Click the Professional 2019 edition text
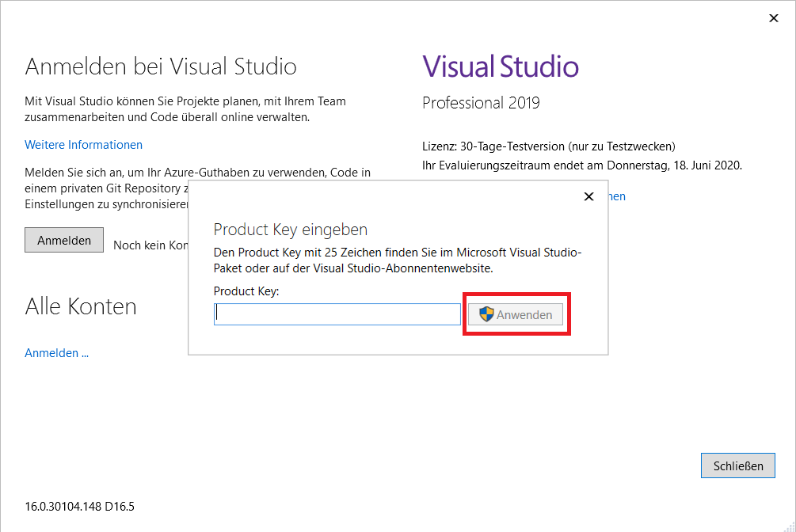Screen dimensions: 796x532 coord(481,103)
